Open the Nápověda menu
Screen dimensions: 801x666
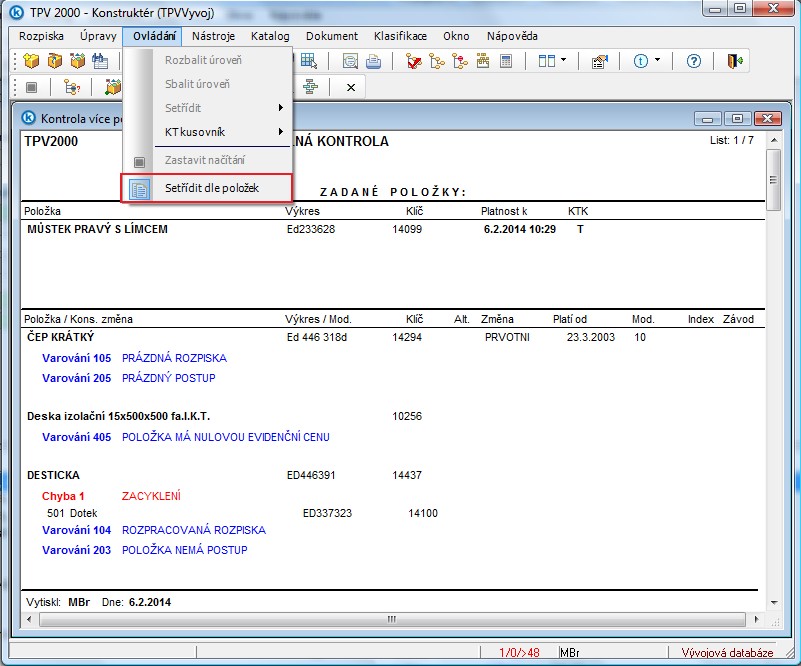point(512,36)
